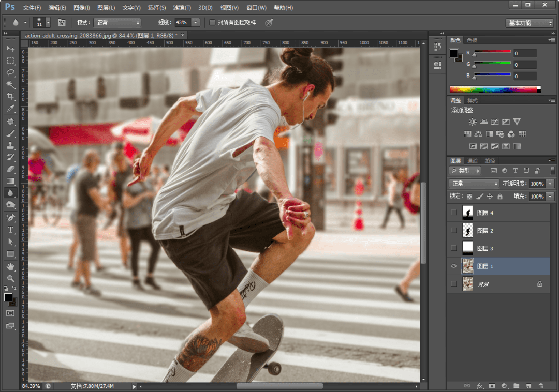This screenshot has height=392, width=559.
Task: Click the foreground color swatch in Color panel
Action: point(454,53)
